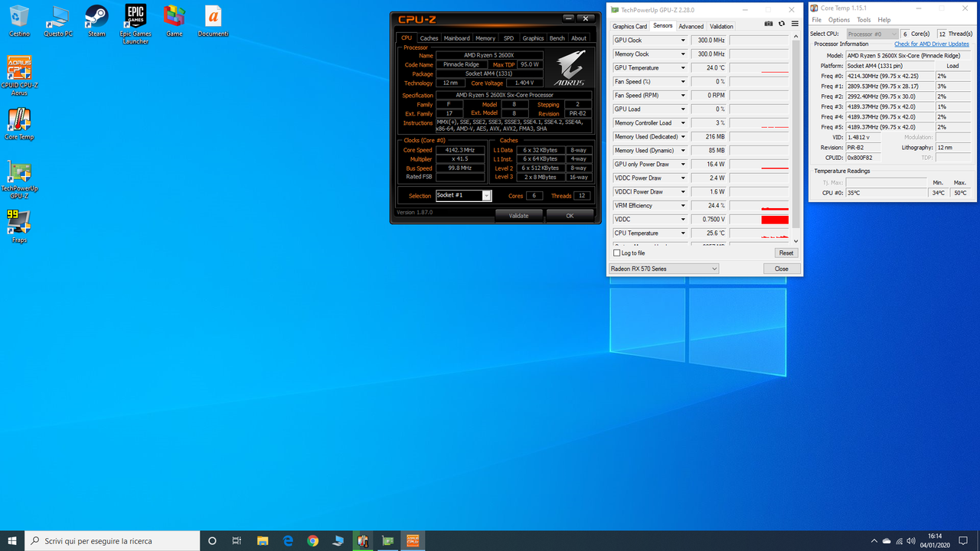Take a GPU-Z screenshot with camera icon

tap(769, 24)
